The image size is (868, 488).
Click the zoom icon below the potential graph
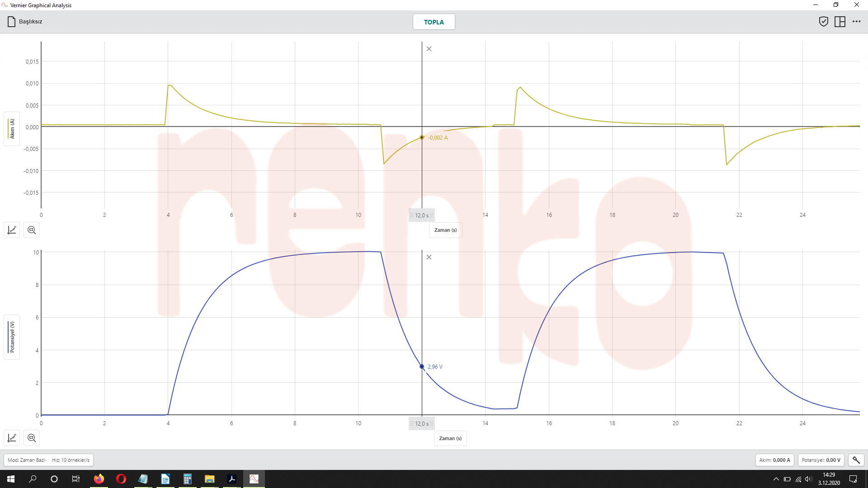coord(32,438)
